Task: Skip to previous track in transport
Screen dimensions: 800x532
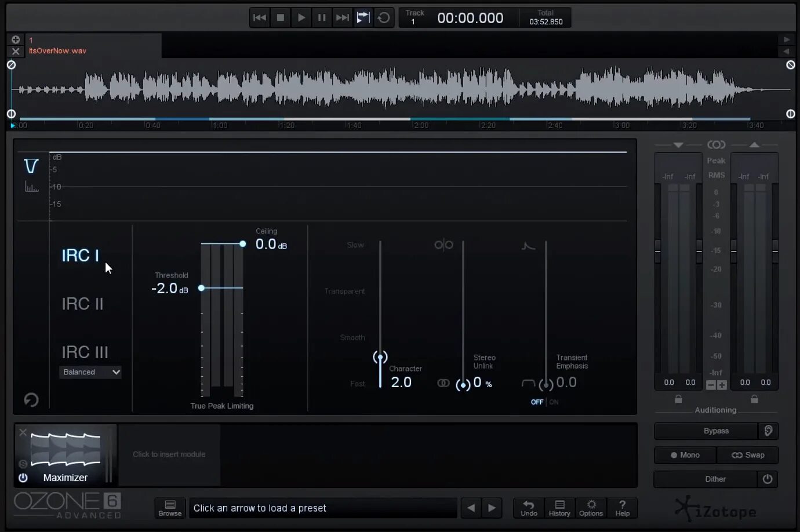Action: click(260, 17)
